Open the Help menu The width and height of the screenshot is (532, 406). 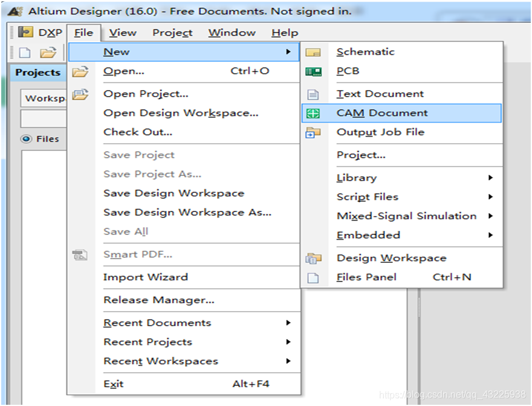click(x=285, y=33)
